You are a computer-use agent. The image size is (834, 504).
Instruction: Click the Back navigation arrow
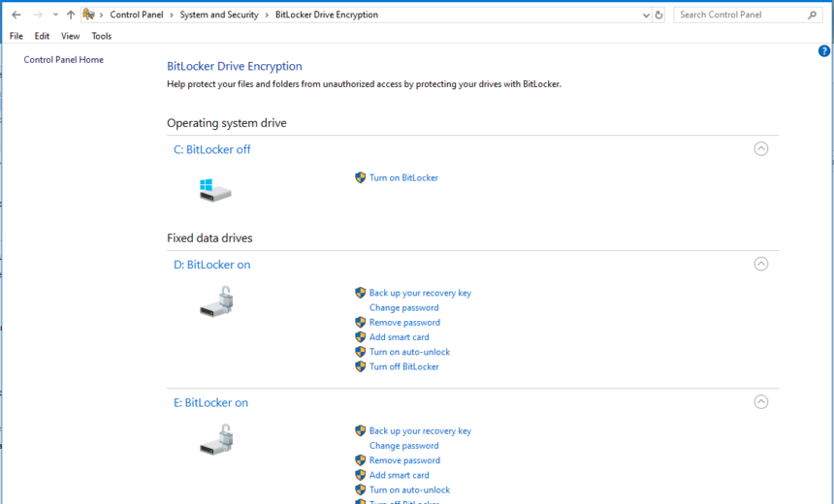pos(16,15)
